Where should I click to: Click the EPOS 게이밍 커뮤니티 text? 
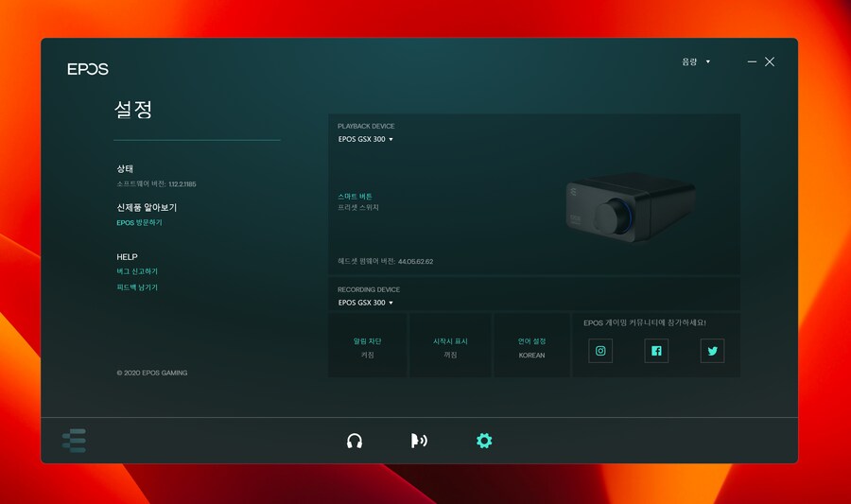click(645, 322)
